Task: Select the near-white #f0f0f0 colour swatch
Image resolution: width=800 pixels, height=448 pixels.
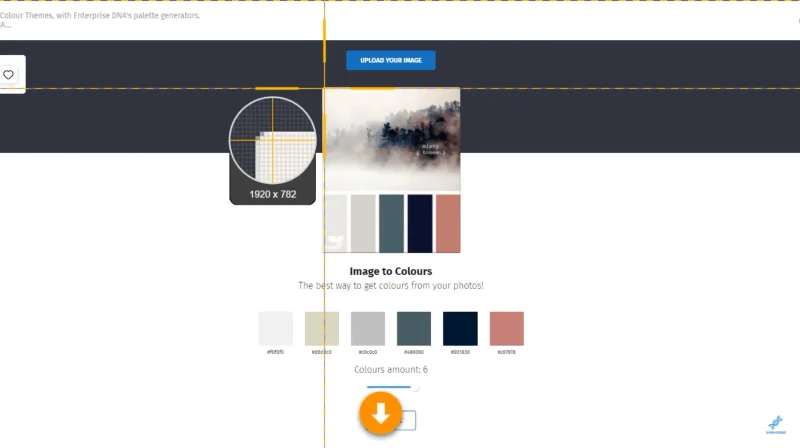Action: (276, 329)
